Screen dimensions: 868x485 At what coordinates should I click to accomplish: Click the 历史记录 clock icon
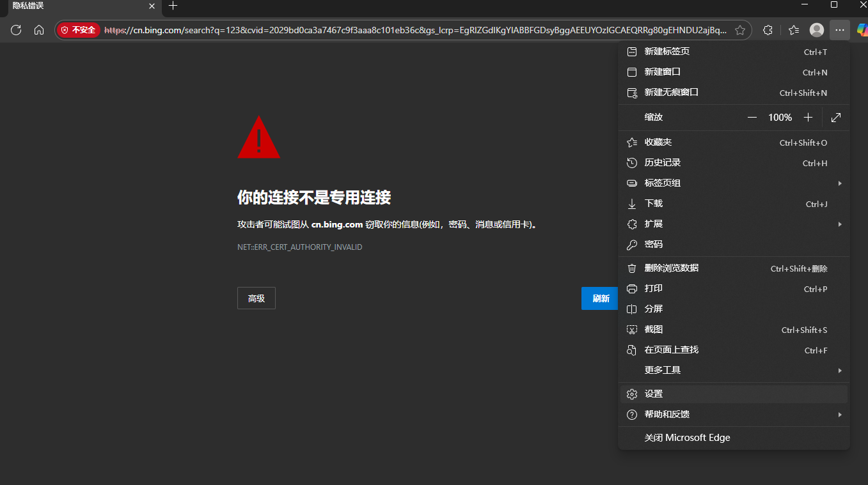coord(632,163)
